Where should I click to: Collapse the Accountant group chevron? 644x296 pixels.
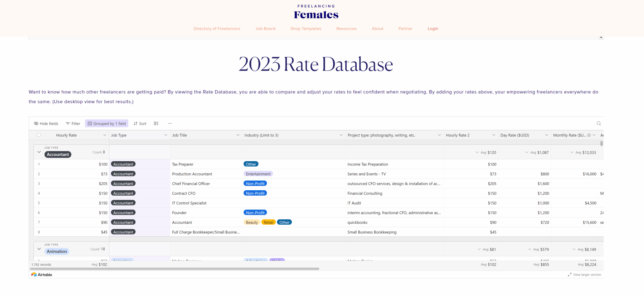tap(39, 152)
